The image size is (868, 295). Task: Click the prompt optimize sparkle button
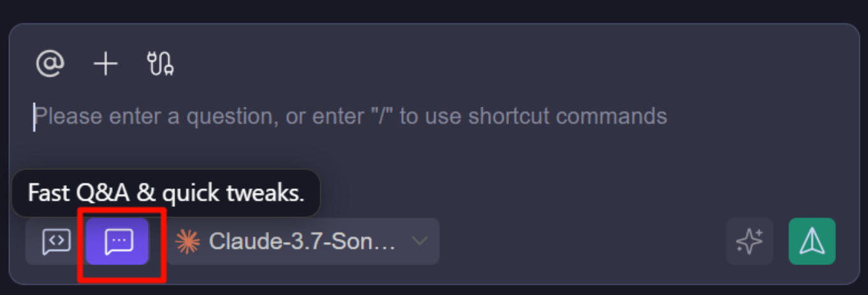click(749, 241)
